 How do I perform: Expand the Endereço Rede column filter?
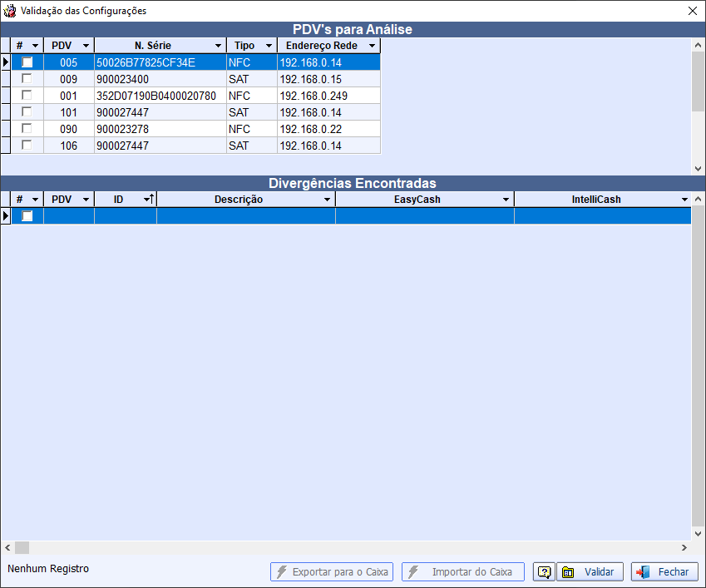coord(372,46)
